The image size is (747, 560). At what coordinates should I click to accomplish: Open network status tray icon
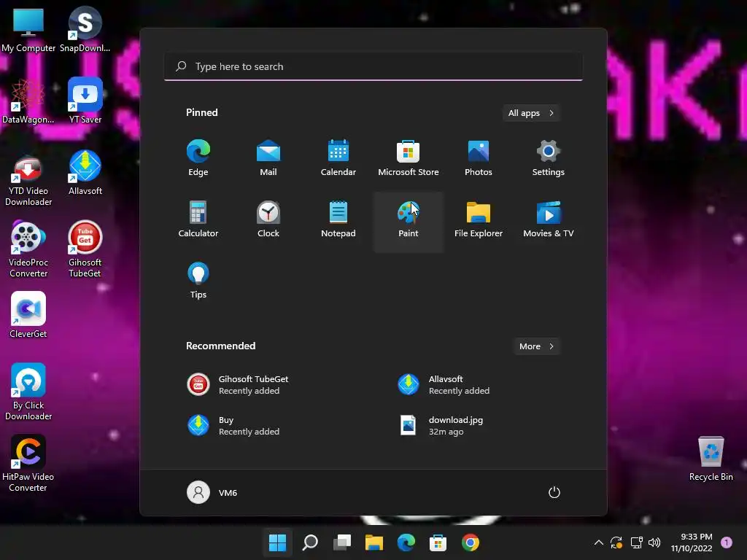click(636, 542)
